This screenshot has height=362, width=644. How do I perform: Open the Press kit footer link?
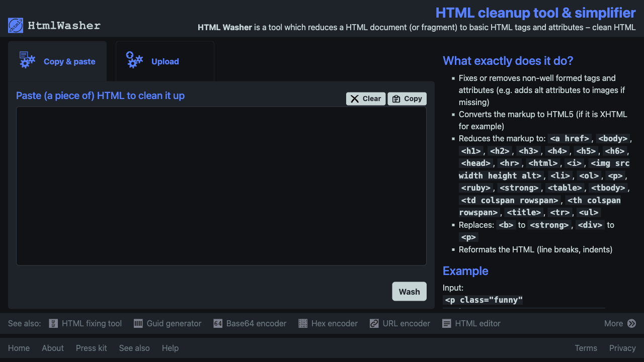click(x=92, y=348)
